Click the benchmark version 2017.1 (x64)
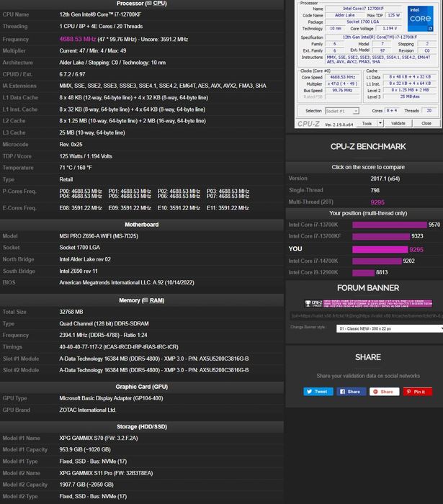Image resolution: width=443 pixels, height=504 pixels. coord(385,179)
